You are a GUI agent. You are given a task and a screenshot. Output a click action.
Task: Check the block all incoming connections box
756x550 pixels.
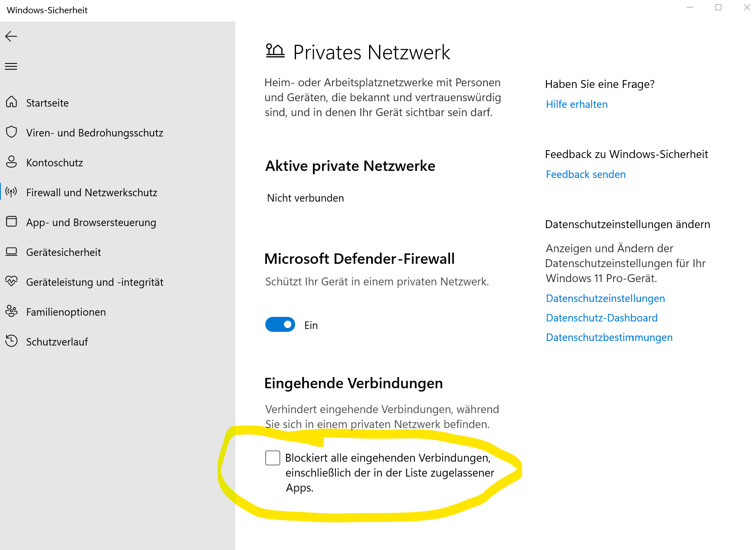click(x=273, y=458)
